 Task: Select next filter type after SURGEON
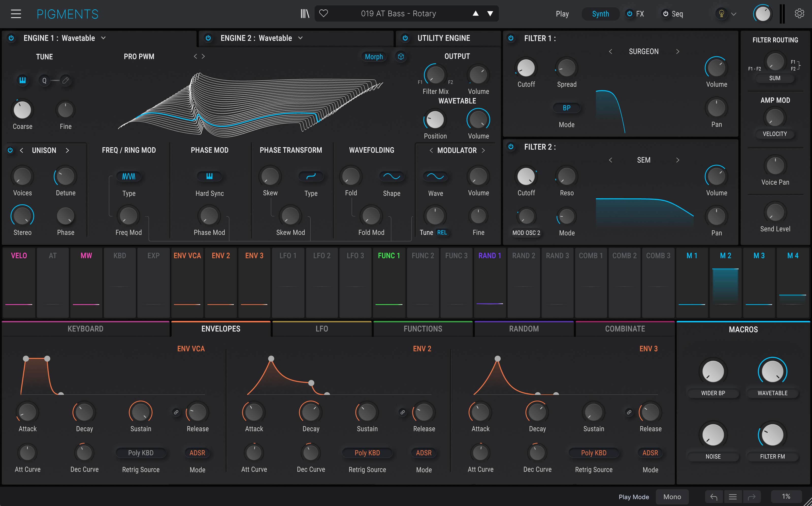(x=678, y=51)
